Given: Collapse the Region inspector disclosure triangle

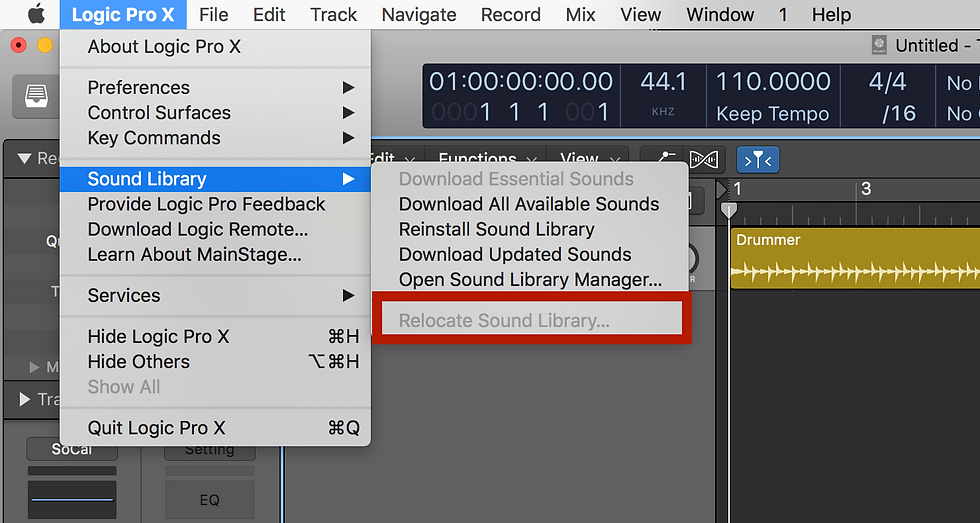Looking at the screenshot, I should [x=24, y=159].
